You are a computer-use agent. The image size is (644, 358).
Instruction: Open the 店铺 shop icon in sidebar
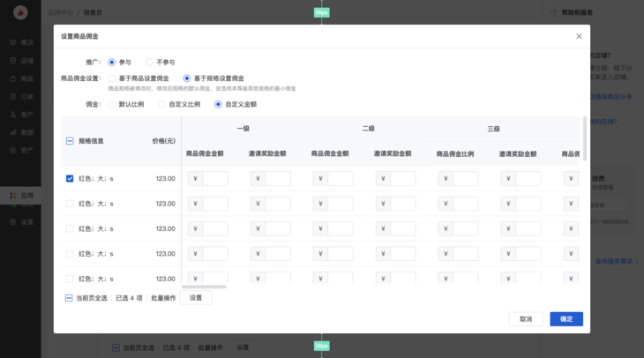point(13,61)
